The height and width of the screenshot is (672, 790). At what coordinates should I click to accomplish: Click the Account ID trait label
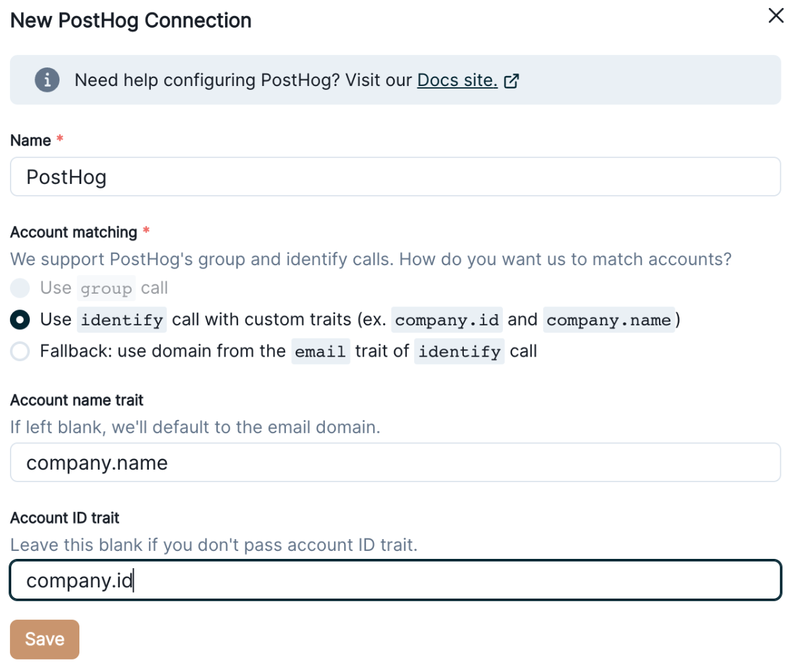pyautogui.click(x=65, y=518)
